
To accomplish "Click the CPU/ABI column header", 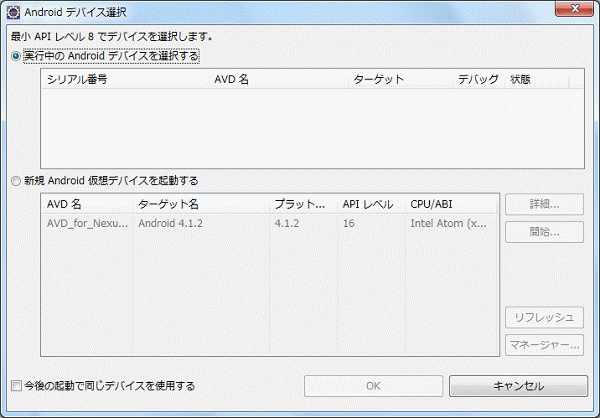I will pyautogui.click(x=451, y=204).
